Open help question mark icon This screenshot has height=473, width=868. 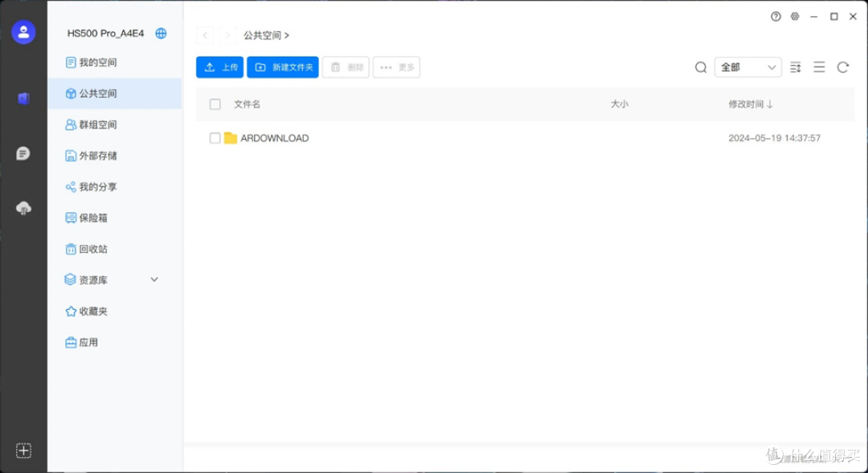pyautogui.click(x=776, y=17)
